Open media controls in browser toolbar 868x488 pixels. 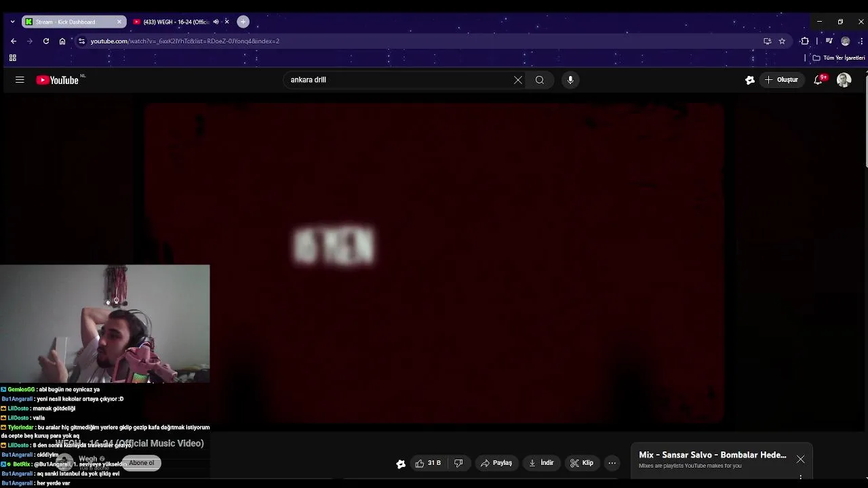829,41
